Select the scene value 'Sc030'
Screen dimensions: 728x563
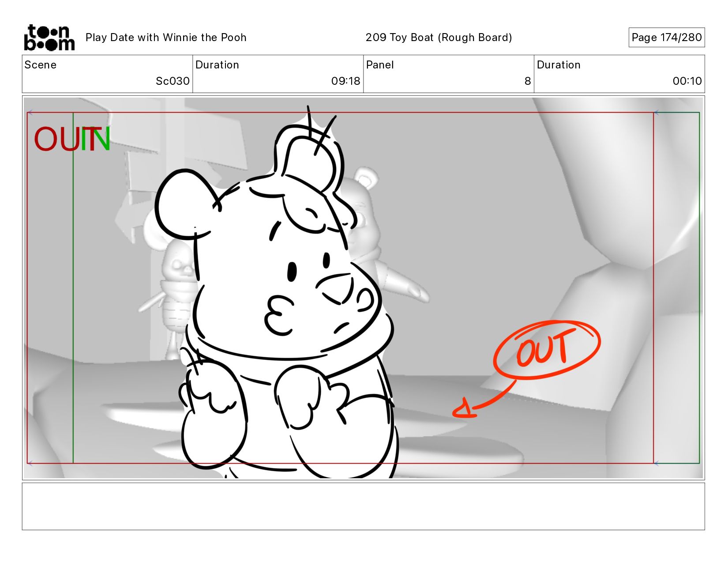coord(173,81)
